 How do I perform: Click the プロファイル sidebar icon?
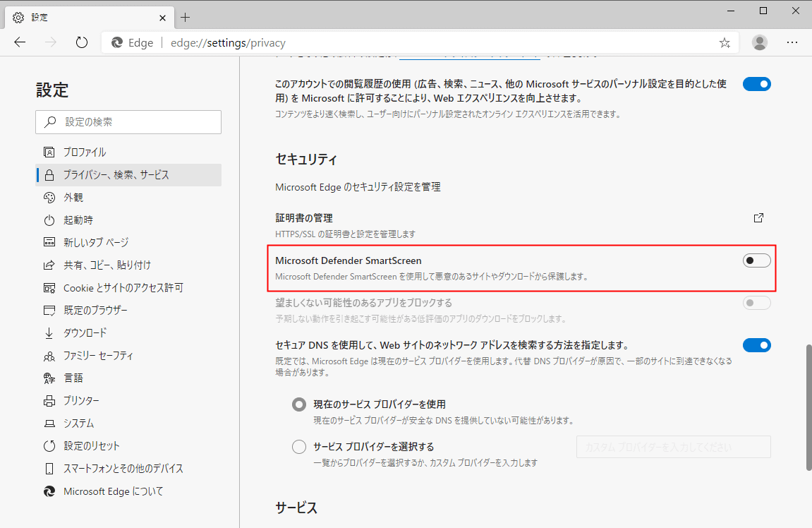point(49,152)
